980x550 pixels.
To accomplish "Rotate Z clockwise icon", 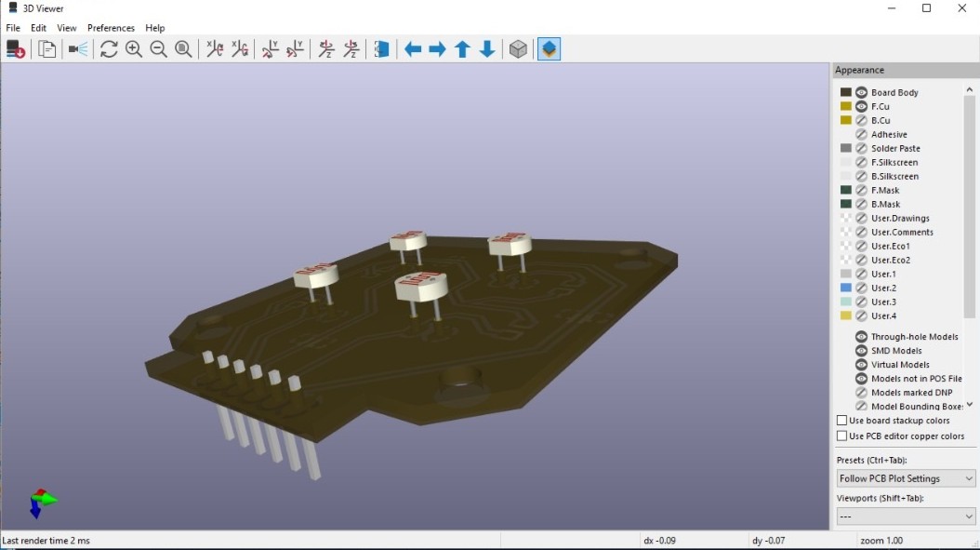I will point(326,48).
